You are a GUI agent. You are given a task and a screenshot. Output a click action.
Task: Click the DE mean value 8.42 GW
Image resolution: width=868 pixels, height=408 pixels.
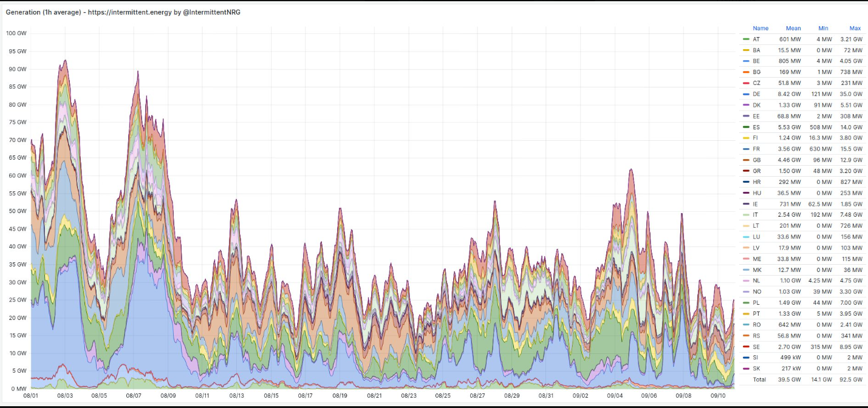click(790, 94)
